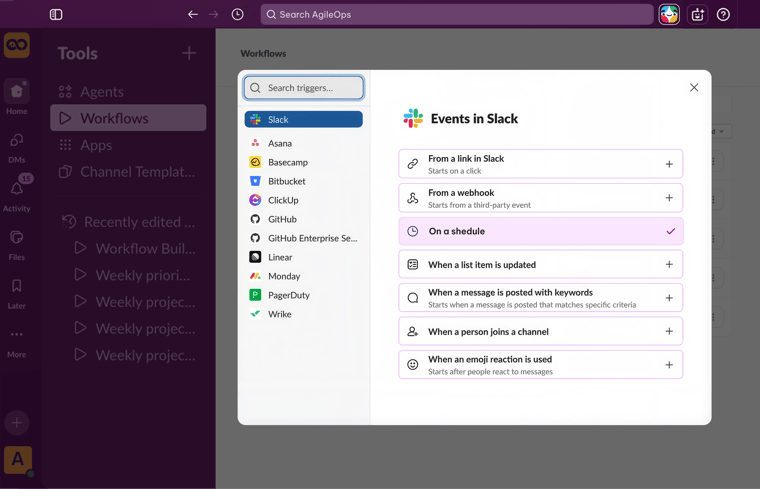Viewport: 760px width, 489px height.
Task: Open the user avatar labeled A
Action: [x=17, y=459]
